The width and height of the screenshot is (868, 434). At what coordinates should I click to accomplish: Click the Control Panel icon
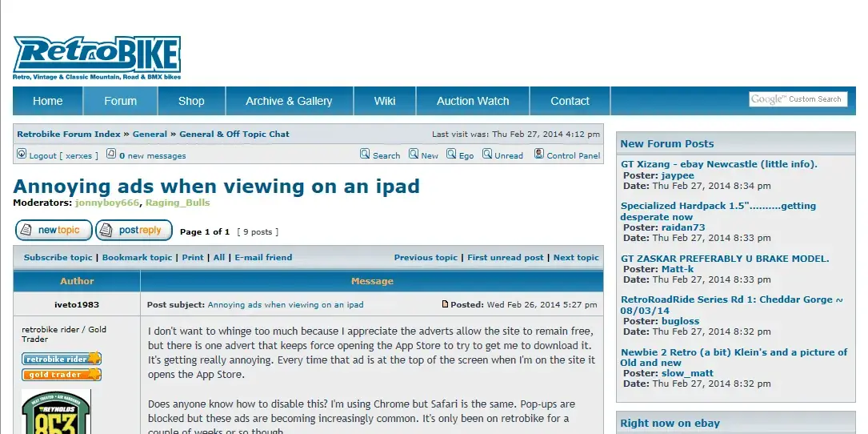pos(539,155)
